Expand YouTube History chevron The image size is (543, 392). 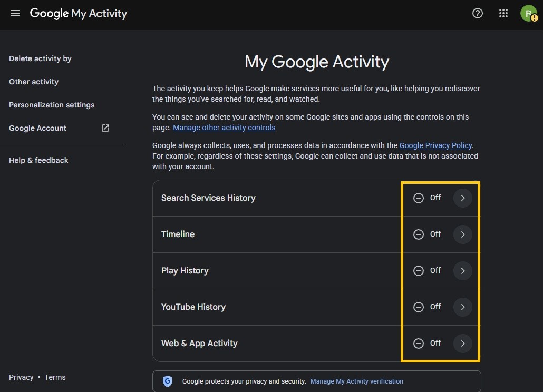click(x=463, y=307)
